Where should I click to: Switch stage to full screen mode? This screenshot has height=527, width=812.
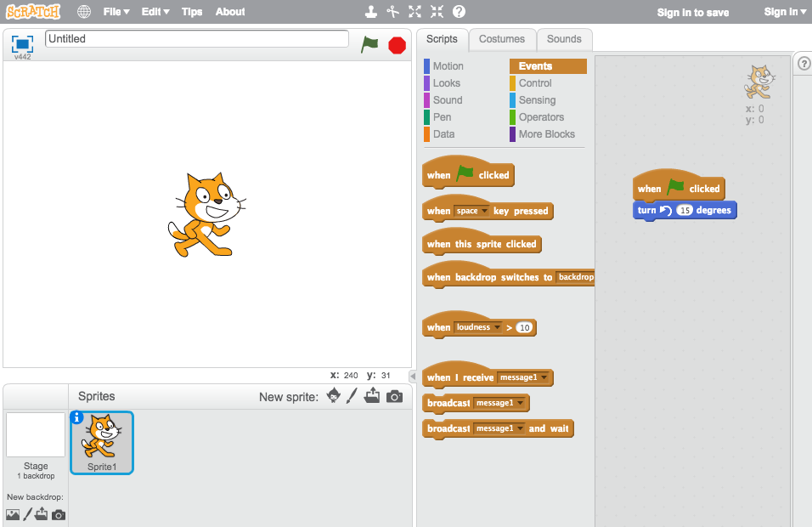(x=22, y=44)
